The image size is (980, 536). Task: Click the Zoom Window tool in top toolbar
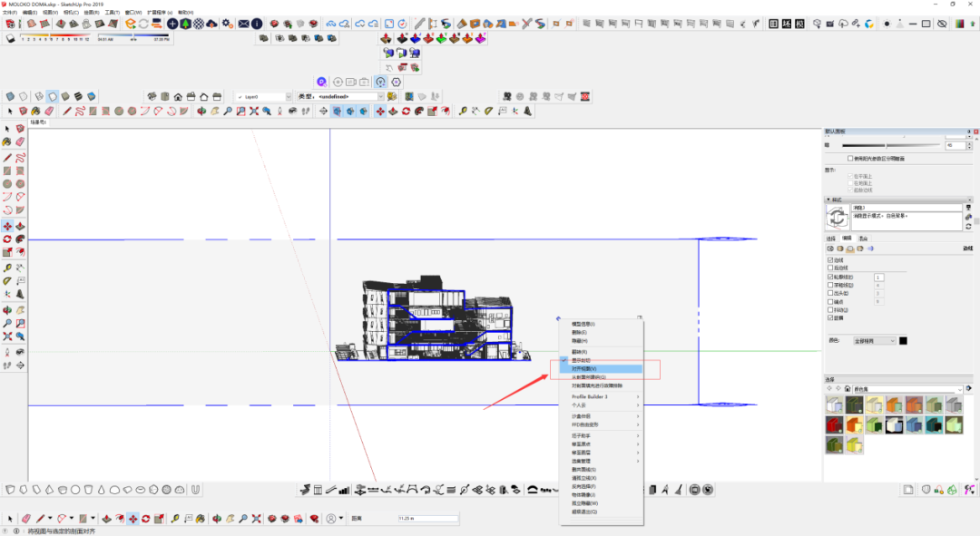pos(240,112)
